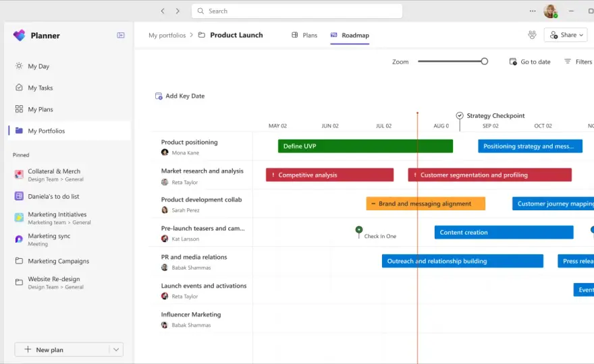594x364 pixels.
Task: Open My Plans
Action: point(70,109)
